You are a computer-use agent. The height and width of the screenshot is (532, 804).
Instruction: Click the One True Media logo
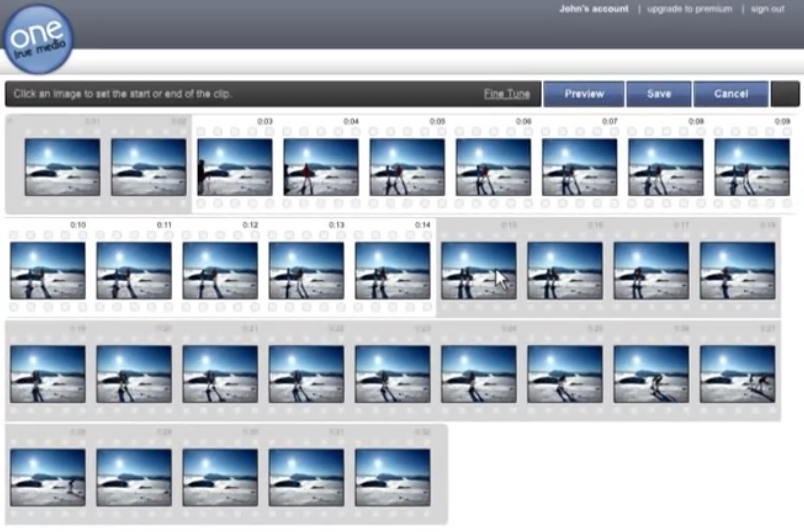click(38, 39)
